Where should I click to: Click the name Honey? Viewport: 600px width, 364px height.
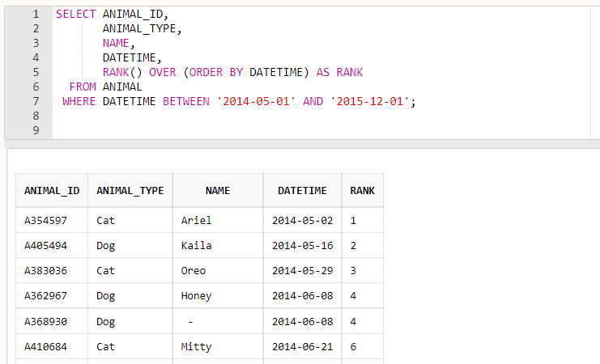196,296
